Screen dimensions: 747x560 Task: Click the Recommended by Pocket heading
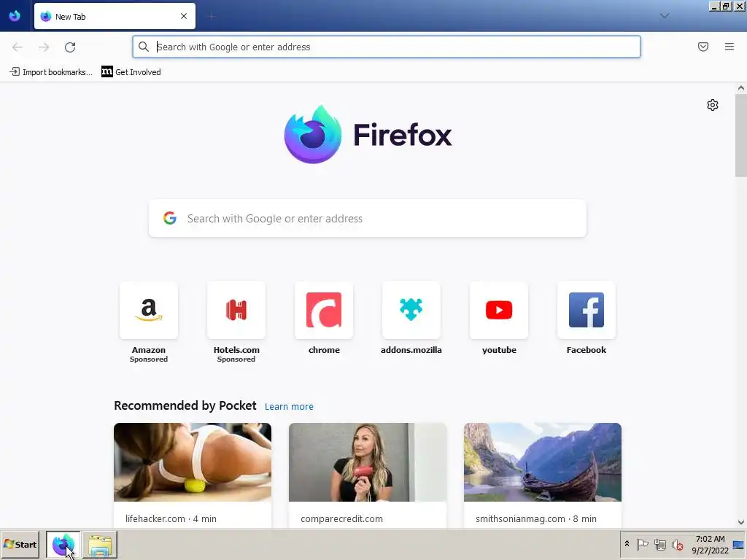185,405
